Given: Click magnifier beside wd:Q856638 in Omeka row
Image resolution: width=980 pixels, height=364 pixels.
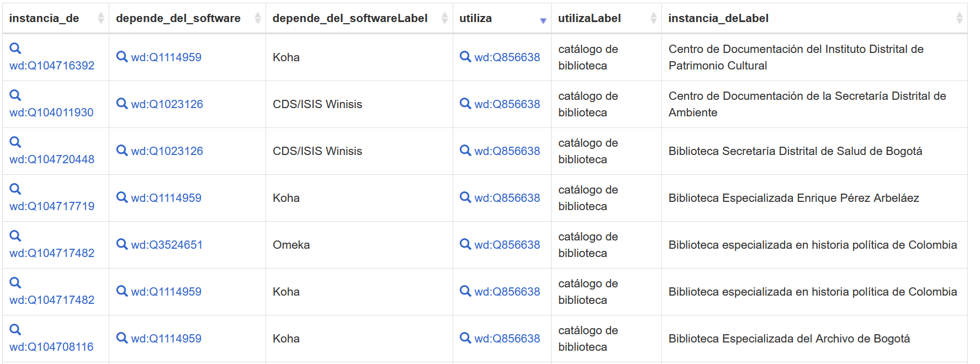Looking at the screenshot, I should (x=465, y=244).
